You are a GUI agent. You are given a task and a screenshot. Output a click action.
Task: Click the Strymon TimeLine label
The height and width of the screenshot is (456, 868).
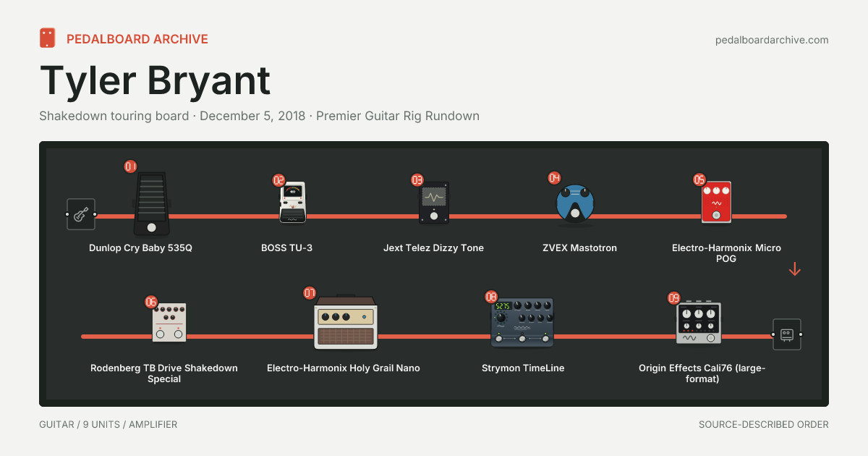click(523, 368)
